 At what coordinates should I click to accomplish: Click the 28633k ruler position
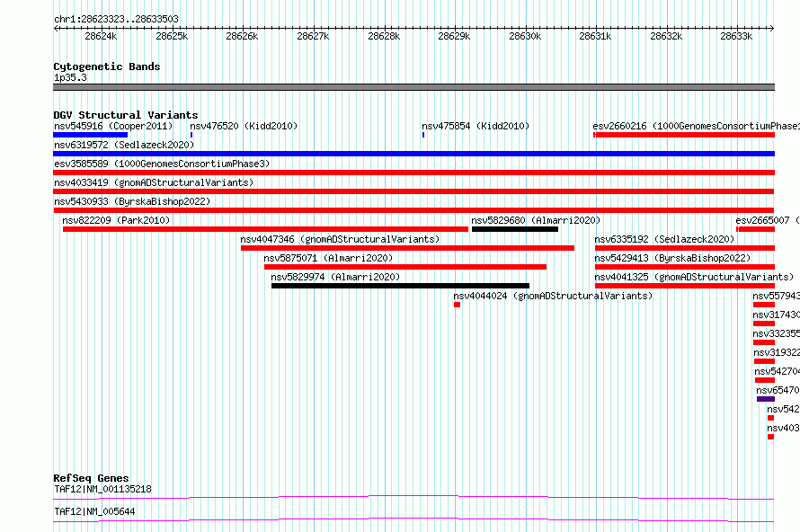click(x=736, y=36)
